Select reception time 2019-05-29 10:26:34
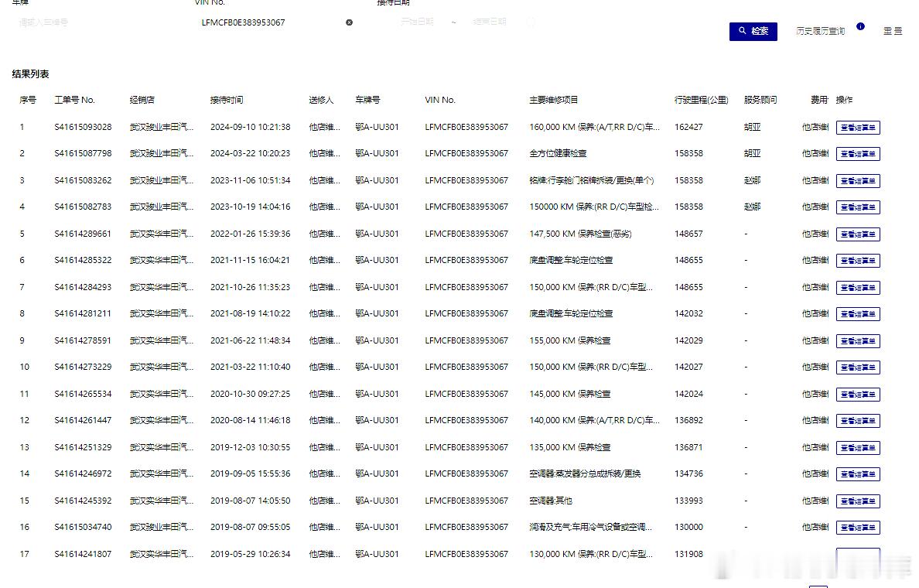 [x=251, y=554]
